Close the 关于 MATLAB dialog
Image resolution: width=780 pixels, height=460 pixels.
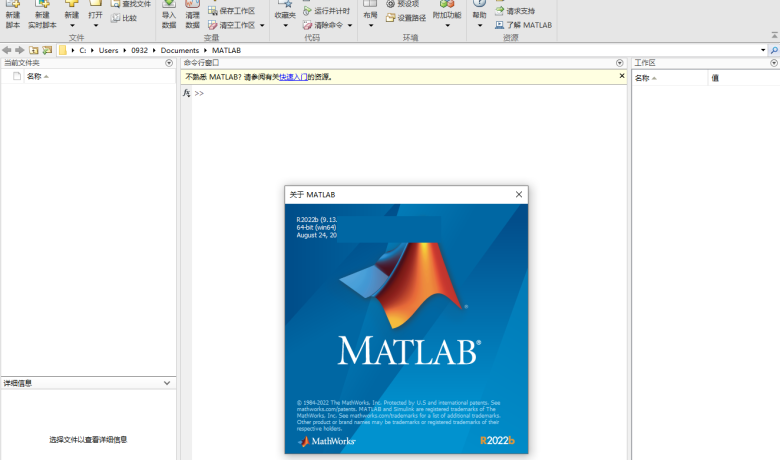519,194
